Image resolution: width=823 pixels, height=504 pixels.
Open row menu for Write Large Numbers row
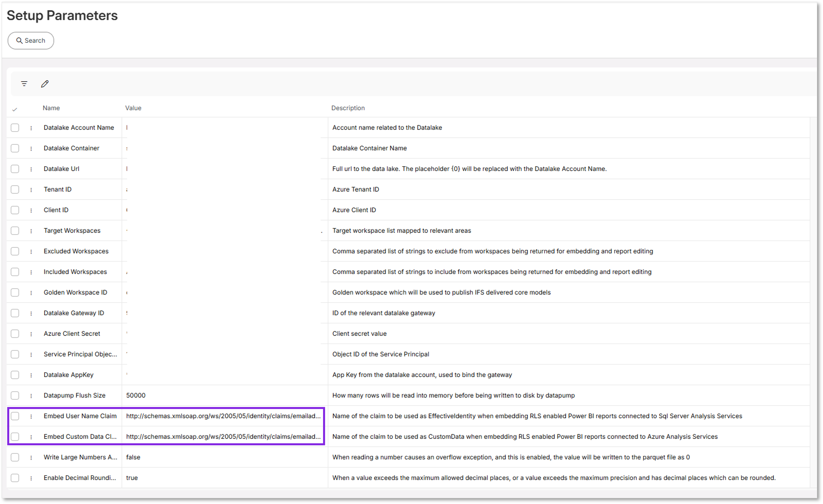click(x=31, y=458)
